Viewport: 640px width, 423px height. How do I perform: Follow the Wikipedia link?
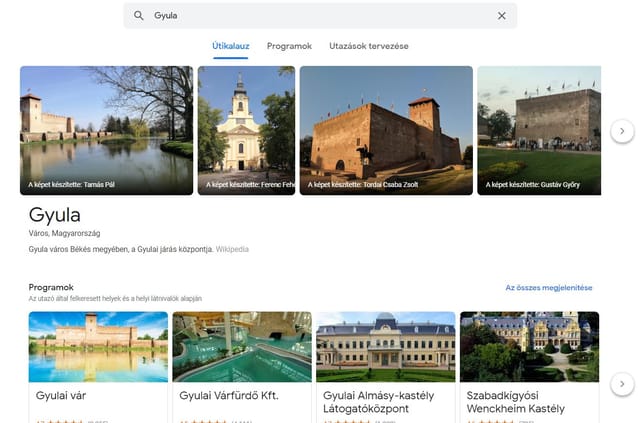(x=232, y=249)
